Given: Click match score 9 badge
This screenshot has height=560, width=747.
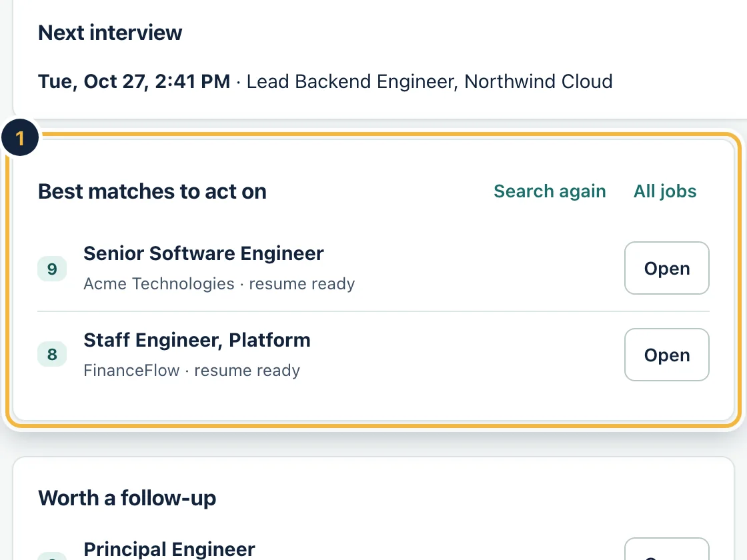Looking at the screenshot, I should 52,269.
